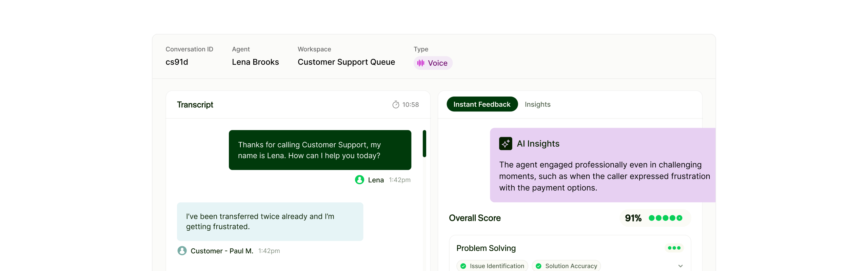
Task: Toggle the Solution Accuracy badge
Action: tap(566, 266)
